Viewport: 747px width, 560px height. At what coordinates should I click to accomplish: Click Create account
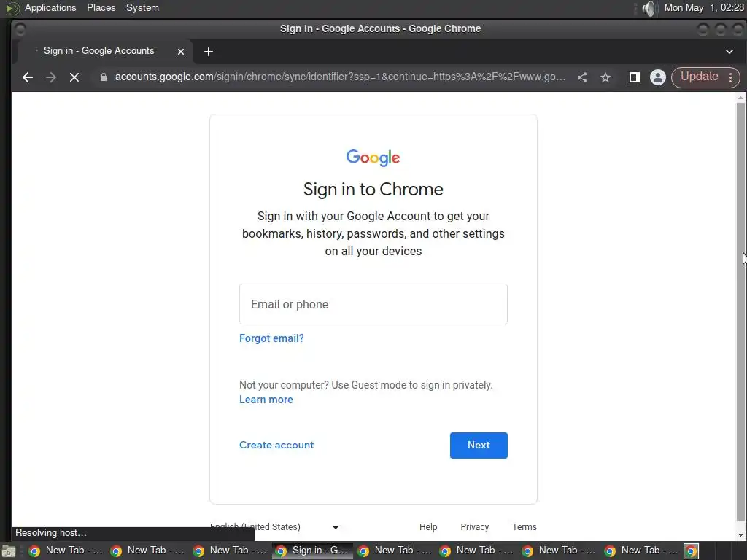coord(276,445)
